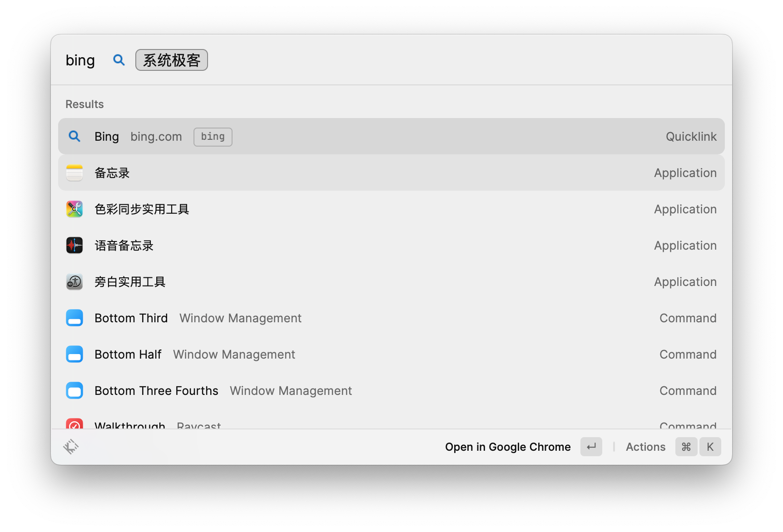Screen dimensions: 783x532
Task: Click the Quicklink type label
Action: [x=691, y=137]
